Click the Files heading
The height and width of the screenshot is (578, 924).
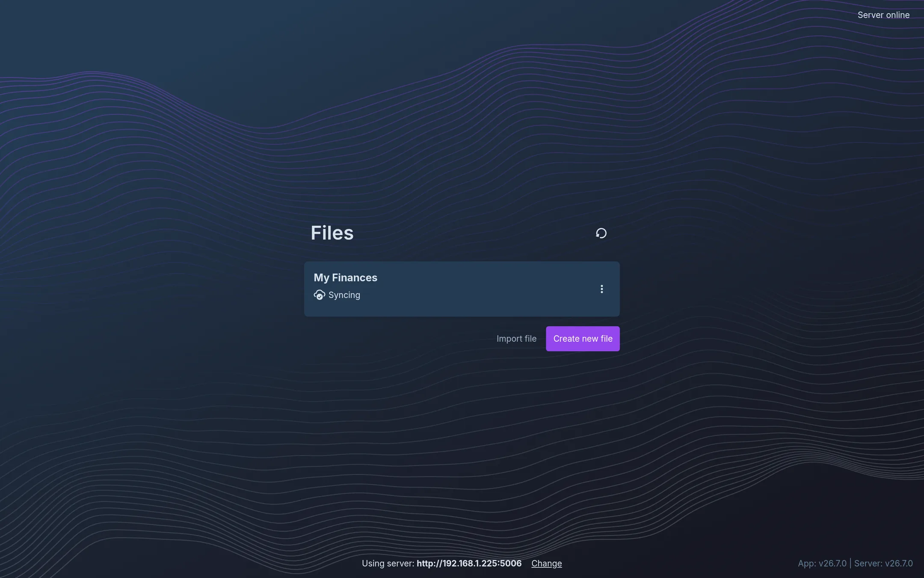point(332,233)
